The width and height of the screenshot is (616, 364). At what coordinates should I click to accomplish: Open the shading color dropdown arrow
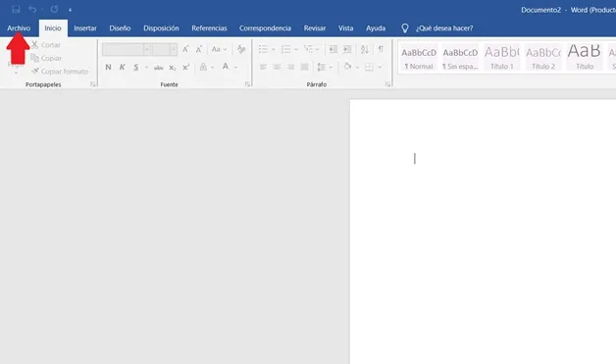tap(357, 68)
